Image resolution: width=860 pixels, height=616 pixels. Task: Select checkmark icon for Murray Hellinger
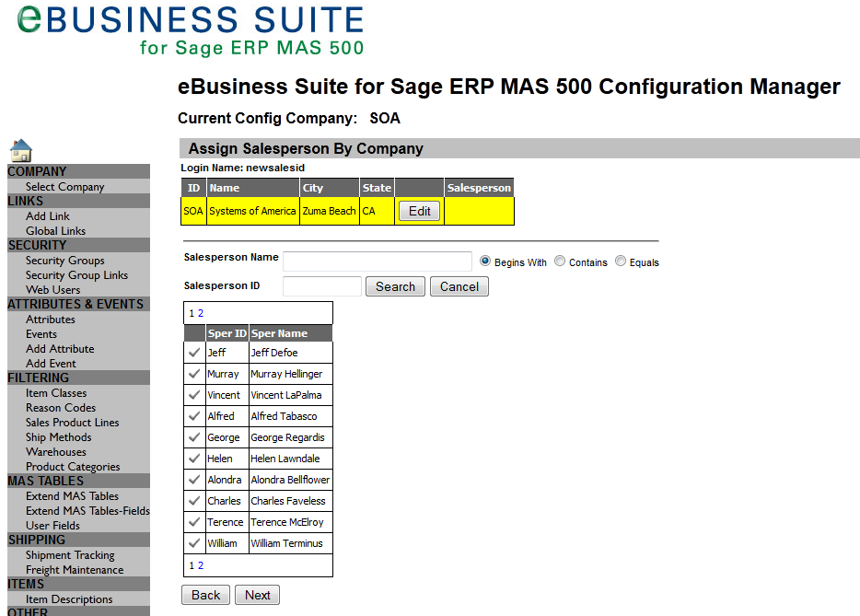(x=193, y=374)
